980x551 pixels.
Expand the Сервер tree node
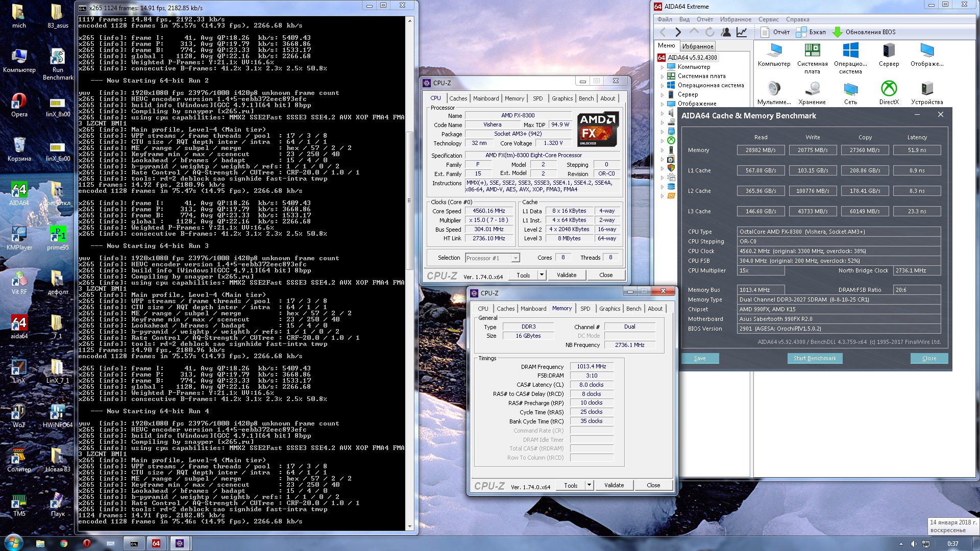coord(663,94)
